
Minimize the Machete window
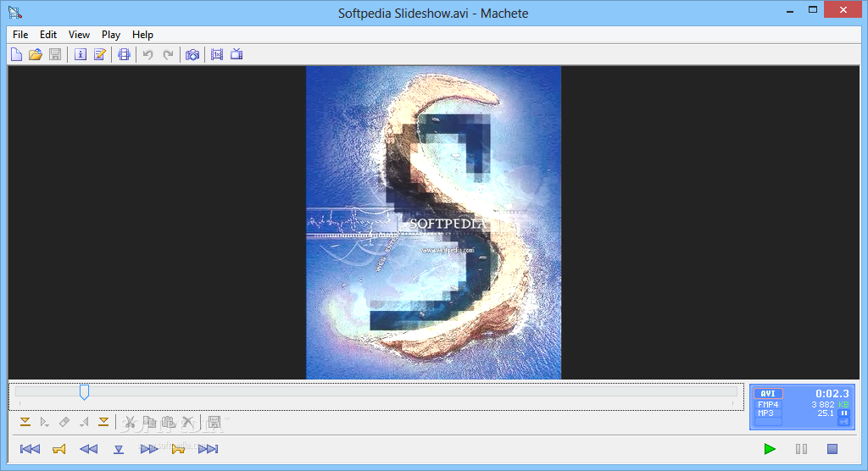pyautogui.click(x=790, y=10)
